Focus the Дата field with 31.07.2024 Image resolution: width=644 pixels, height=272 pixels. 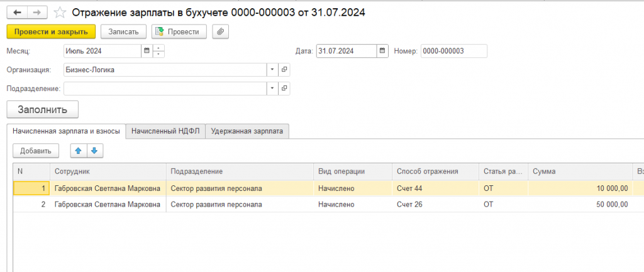coord(347,51)
